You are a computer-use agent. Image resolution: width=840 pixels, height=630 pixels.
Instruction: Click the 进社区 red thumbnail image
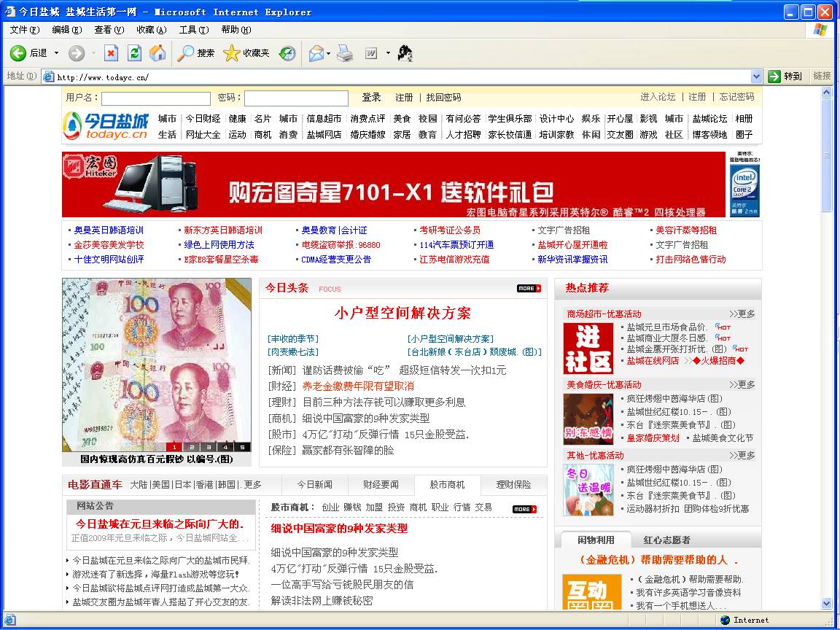[588, 349]
